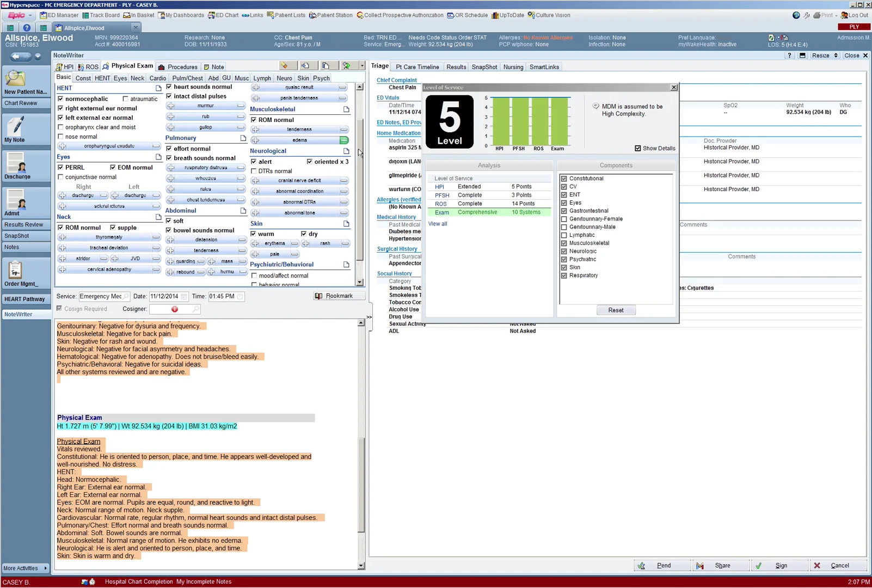Open Chief Complaint link
The width and height of the screenshot is (872, 588).
[x=397, y=80]
